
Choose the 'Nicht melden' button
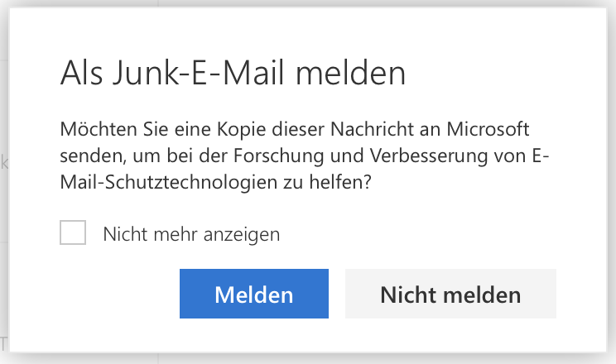tap(450, 295)
